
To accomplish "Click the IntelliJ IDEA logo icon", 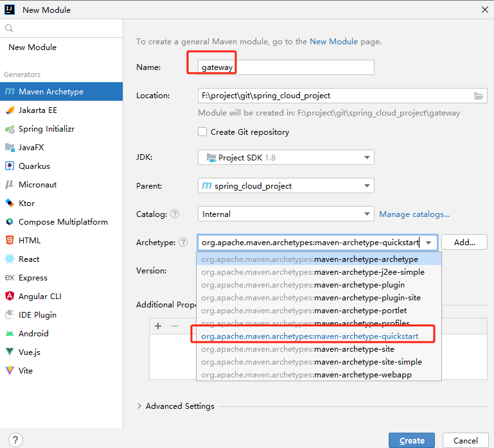I will [10, 10].
